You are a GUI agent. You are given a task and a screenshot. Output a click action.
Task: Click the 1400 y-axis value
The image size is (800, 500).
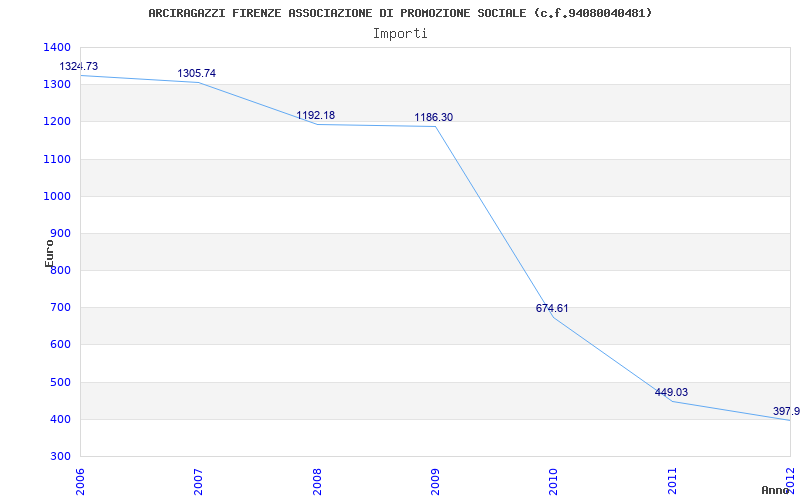(57, 47)
